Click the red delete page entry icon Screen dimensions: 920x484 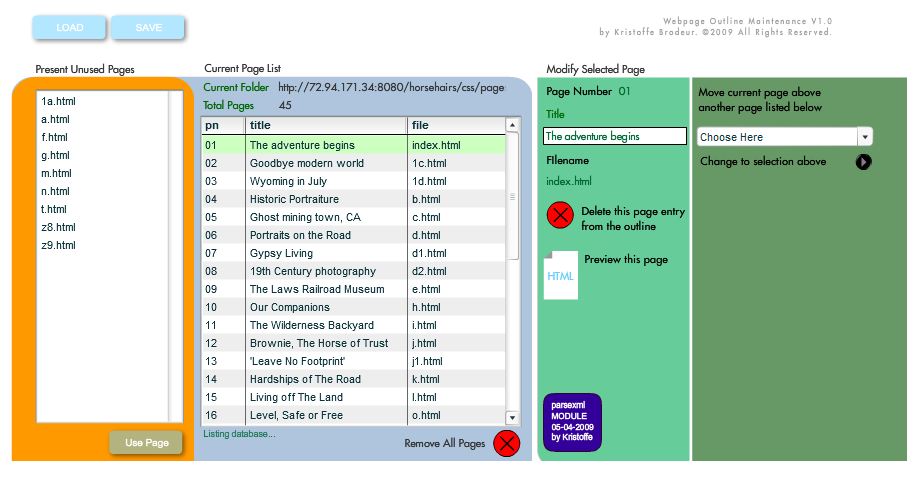coord(560,215)
